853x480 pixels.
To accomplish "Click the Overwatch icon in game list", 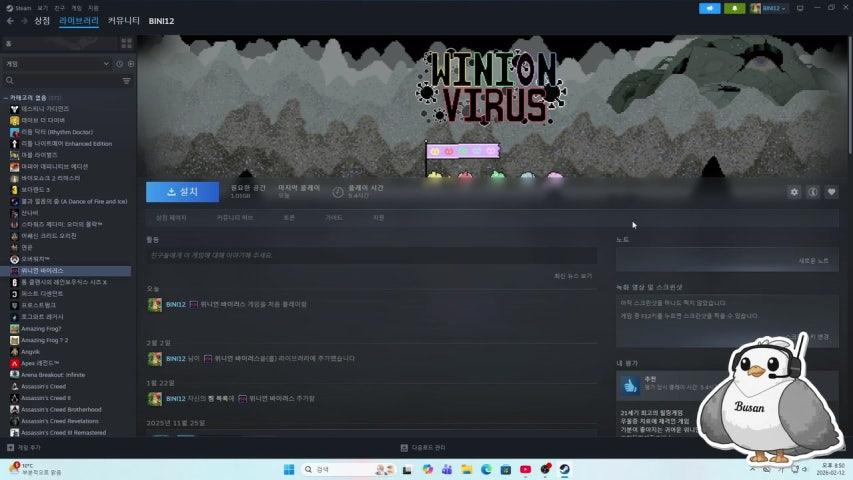I will 15,259.
